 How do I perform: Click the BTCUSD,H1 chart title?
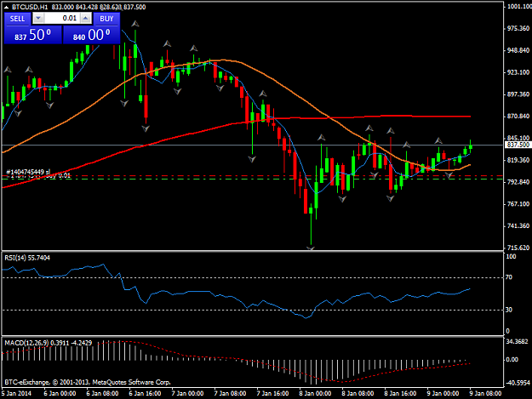pyautogui.click(x=30, y=7)
